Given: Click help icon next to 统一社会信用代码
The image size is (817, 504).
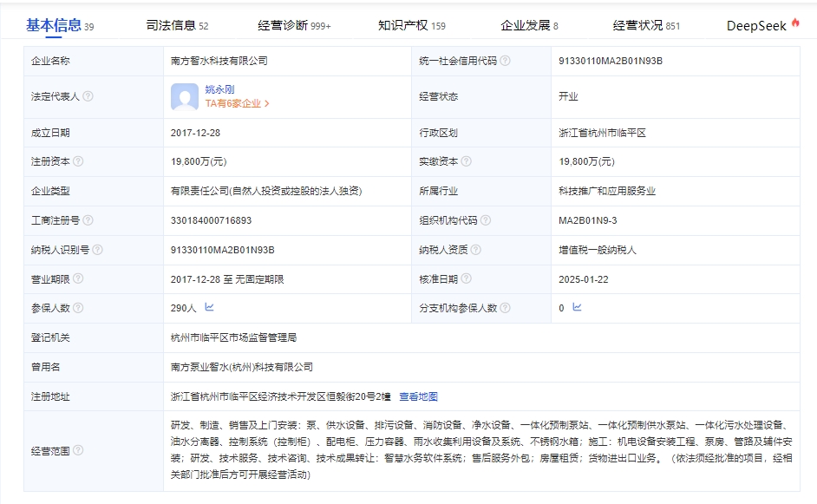Looking at the screenshot, I should (505, 61).
